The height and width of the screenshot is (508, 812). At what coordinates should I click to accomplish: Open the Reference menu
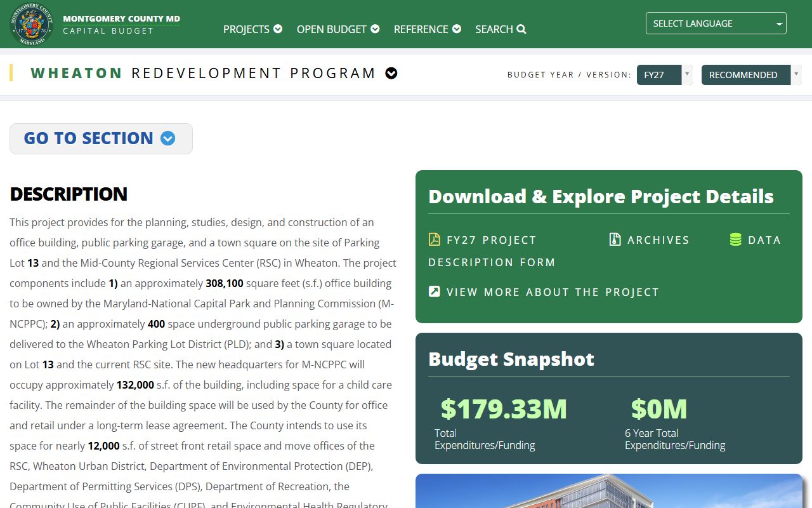pos(428,29)
